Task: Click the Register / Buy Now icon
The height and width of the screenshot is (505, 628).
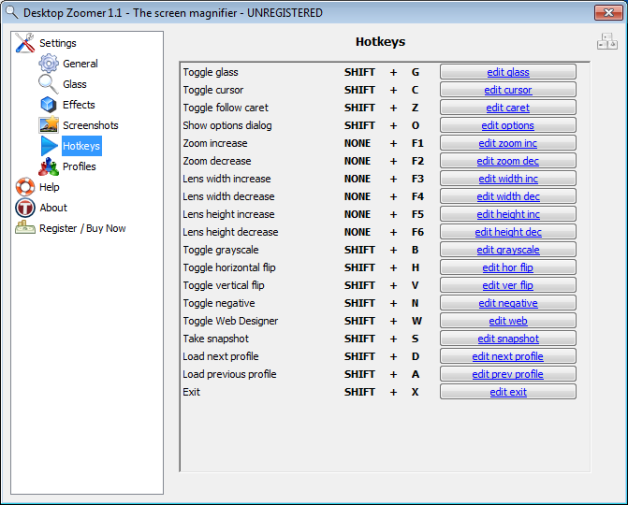Action: tap(25, 228)
